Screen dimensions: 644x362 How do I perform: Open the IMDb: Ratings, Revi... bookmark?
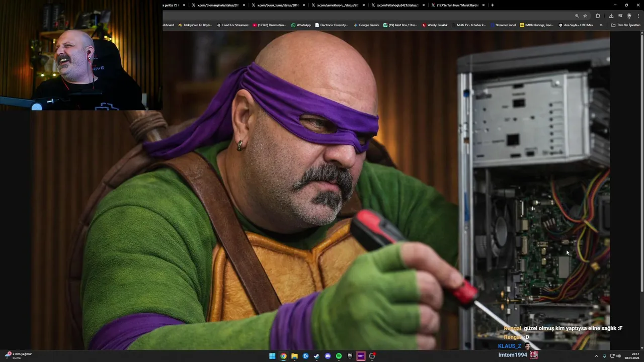tap(536, 25)
